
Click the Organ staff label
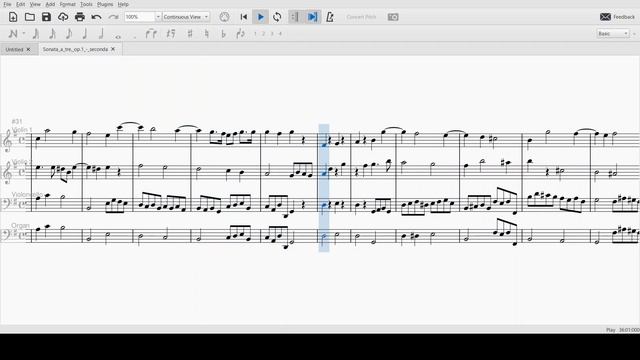tap(20, 225)
